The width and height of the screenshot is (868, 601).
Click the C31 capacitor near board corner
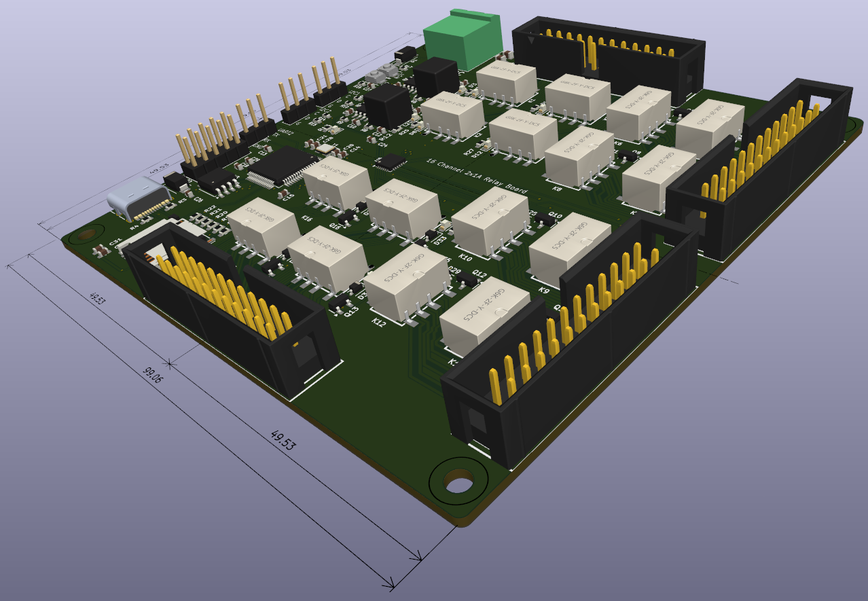pyautogui.click(x=99, y=249)
